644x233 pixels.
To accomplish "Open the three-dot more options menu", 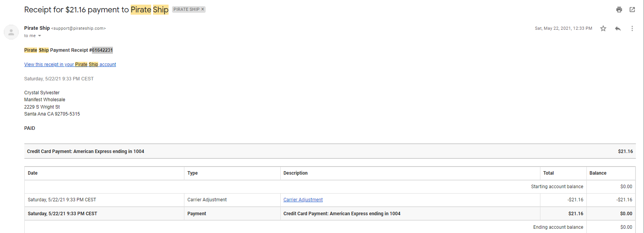I will (632, 29).
